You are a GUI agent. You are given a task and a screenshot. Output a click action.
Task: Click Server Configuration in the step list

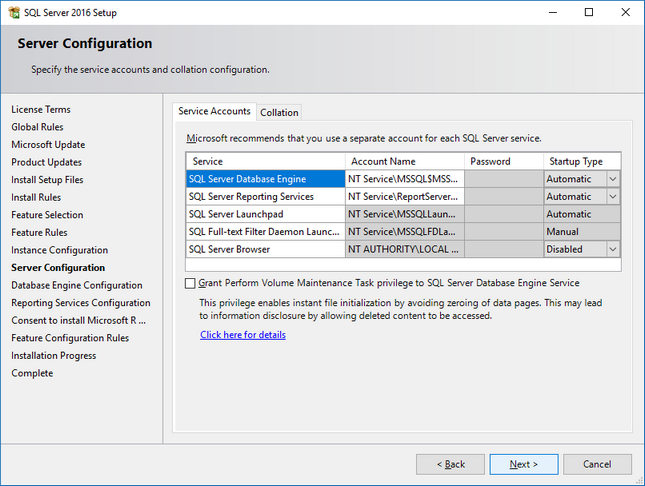coord(58,268)
